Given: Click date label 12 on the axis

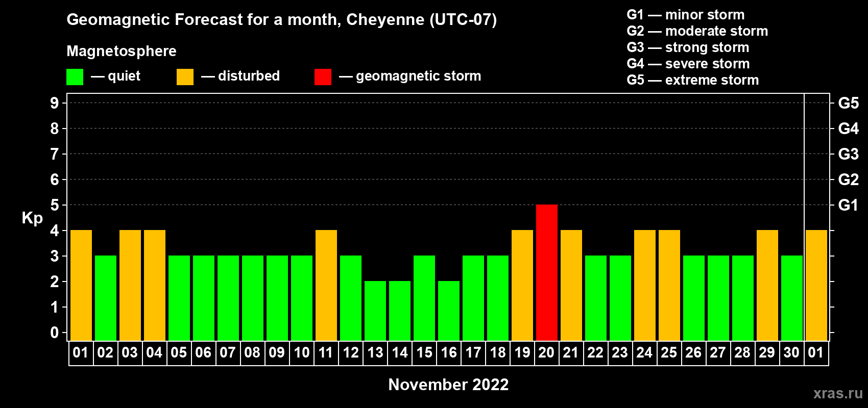Looking at the screenshot, I should click(351, 352).
